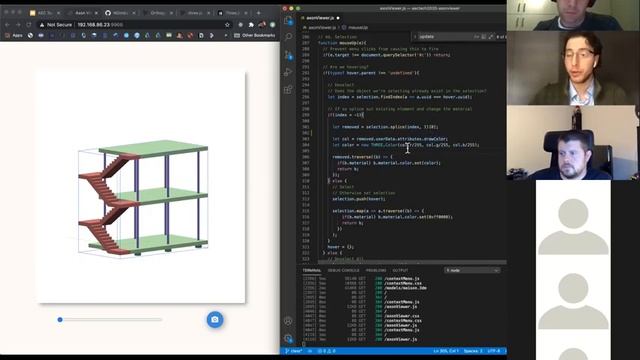Select TERMINAL panel tab
The height and width of the screenshot is (360, 640).
click(312, 270)
